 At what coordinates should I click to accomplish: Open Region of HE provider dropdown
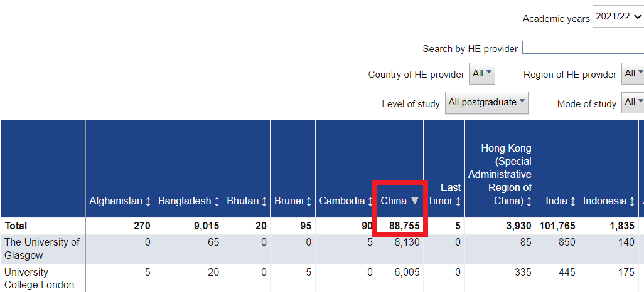click(x=633, y=74)
